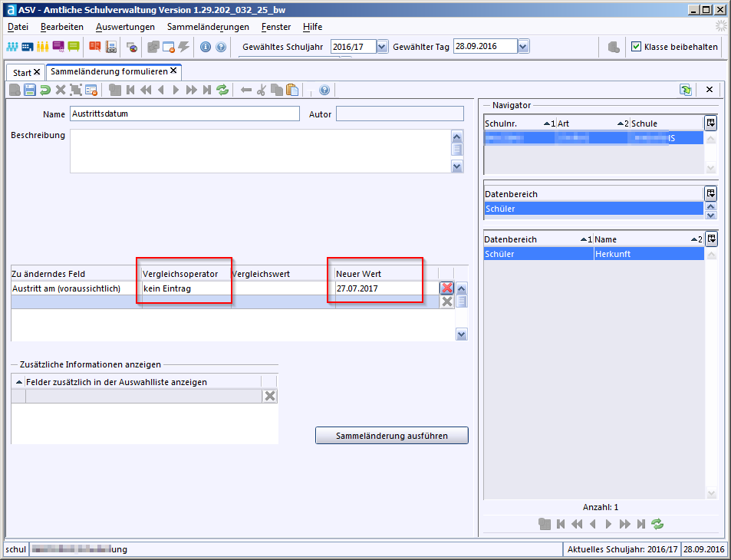Click the Beschreibung scrollbar down arrow
Image resolution: width=731 pixels, height=560 pixels.
pyautogui.click(x=457, y=166)
